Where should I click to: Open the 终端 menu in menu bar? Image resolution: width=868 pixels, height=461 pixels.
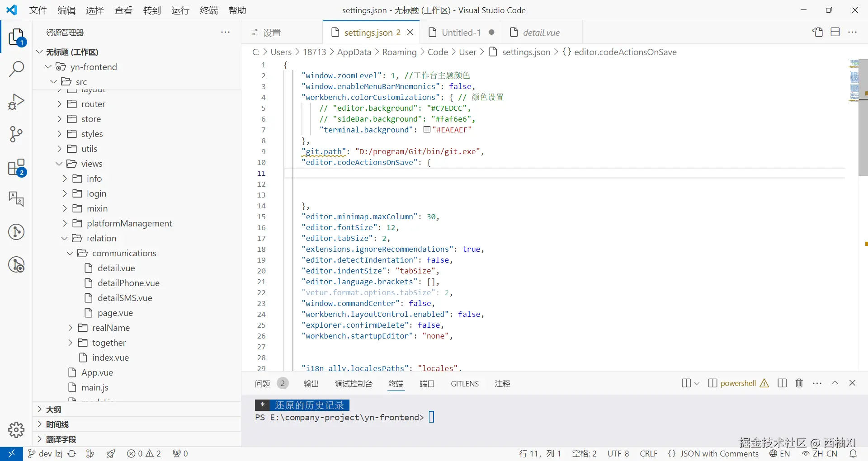pyautogui.click(x=208, y=10)
